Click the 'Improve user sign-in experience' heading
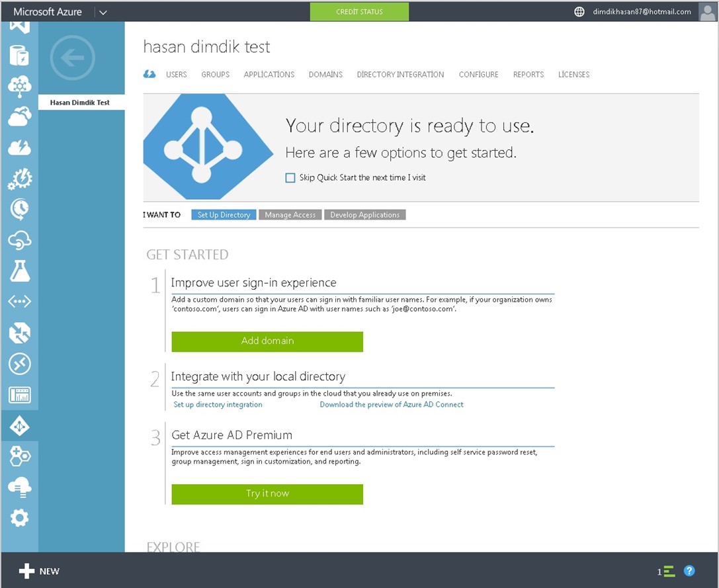The image size is (719, 588). click(253, 282)
